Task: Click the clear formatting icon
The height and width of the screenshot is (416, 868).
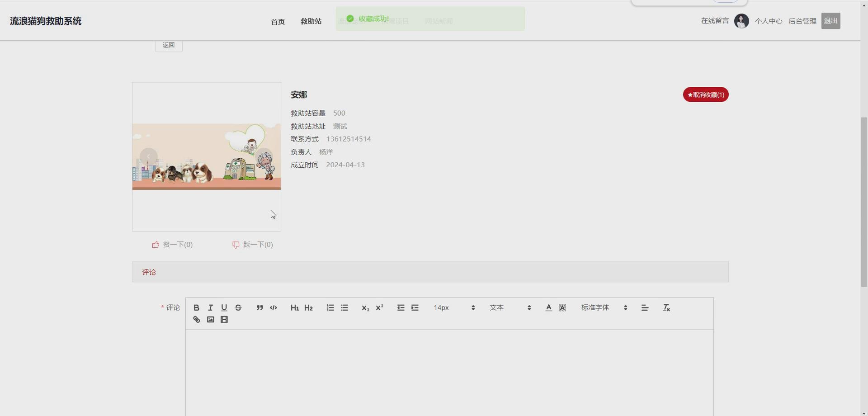Action: (666, 307)
